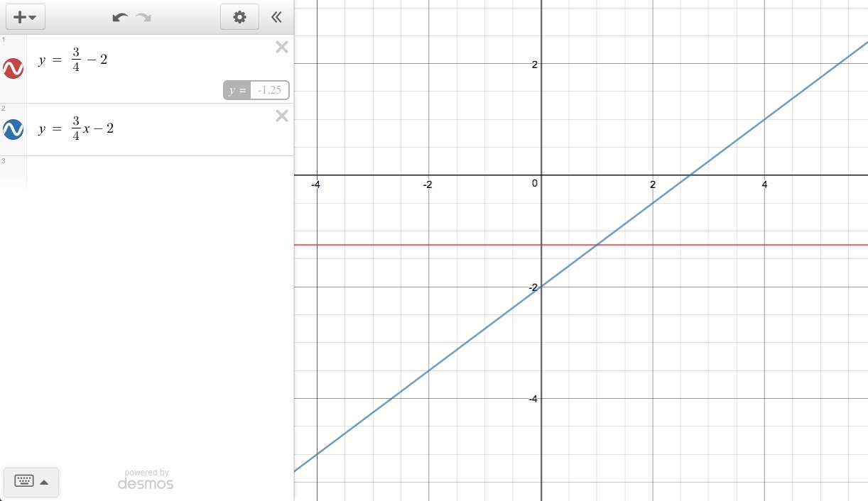Open the Add Item plus menu
The image size is (868, 501).
(26, 17)
